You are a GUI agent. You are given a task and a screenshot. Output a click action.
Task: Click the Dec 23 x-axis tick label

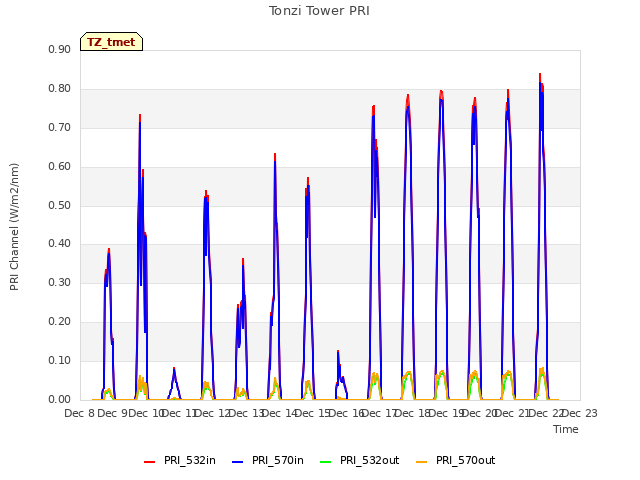580,413
